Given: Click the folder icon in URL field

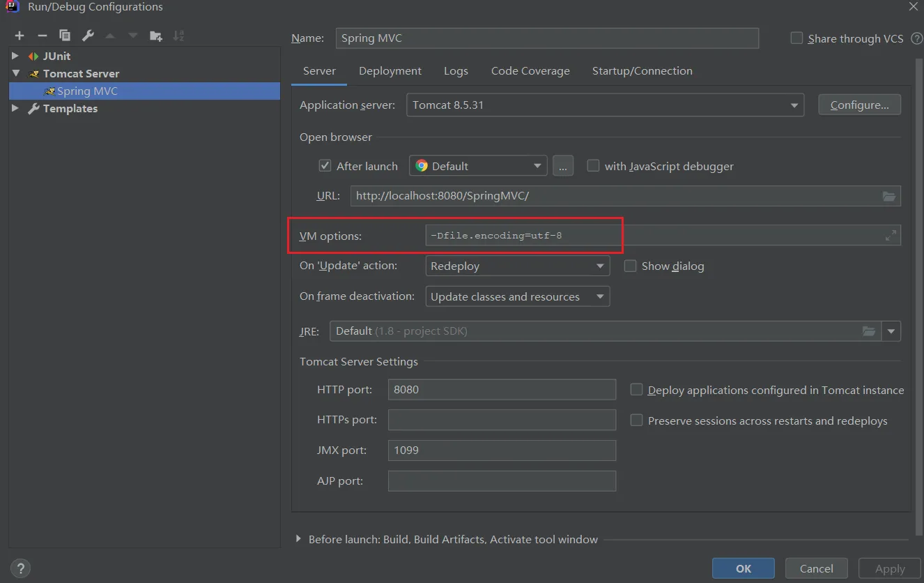Looking at the screenshot, I should pos(888,196).
